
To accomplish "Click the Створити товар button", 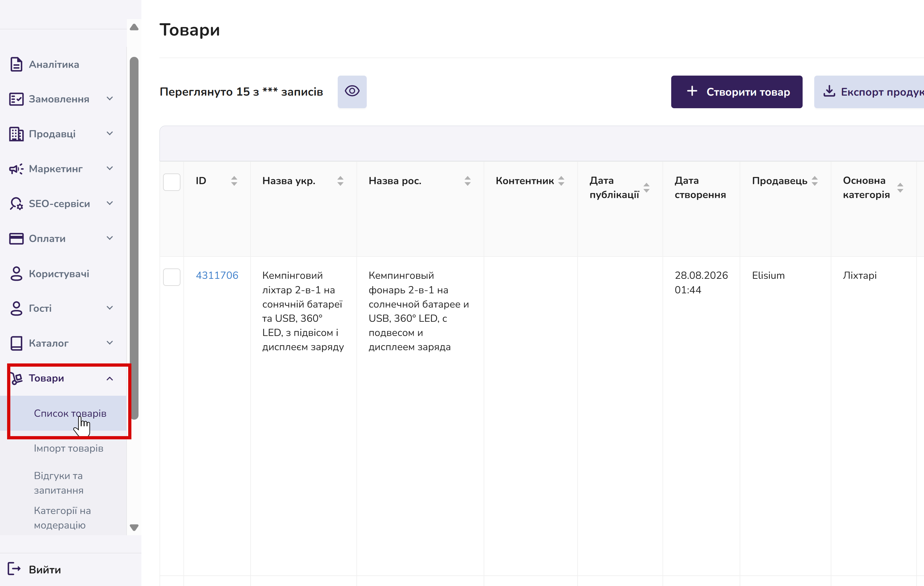I will [x=737, y=92].
